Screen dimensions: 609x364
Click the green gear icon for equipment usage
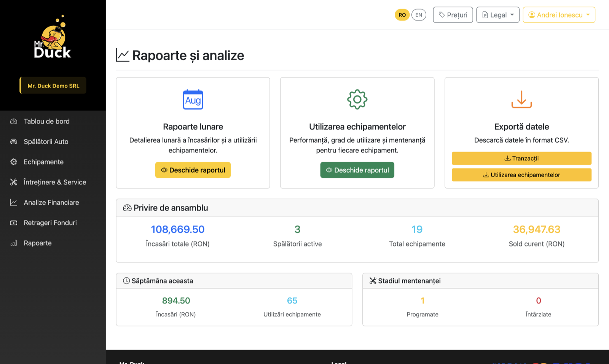pos(357,100)
